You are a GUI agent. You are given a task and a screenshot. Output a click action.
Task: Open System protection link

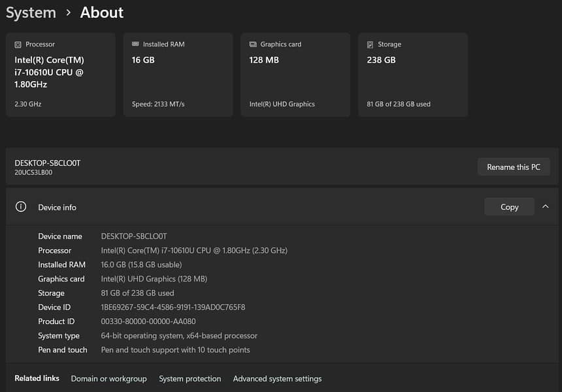(190, 379)
